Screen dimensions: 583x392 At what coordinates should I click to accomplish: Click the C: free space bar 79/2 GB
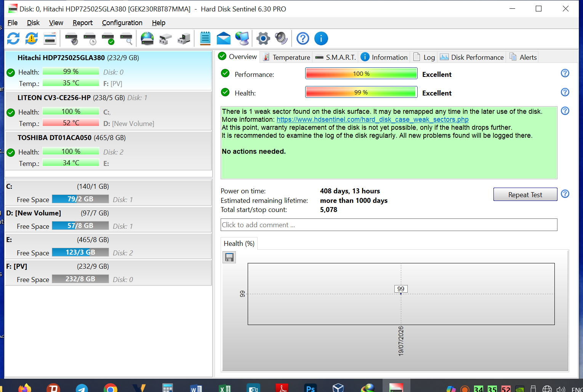click(80, 199)
